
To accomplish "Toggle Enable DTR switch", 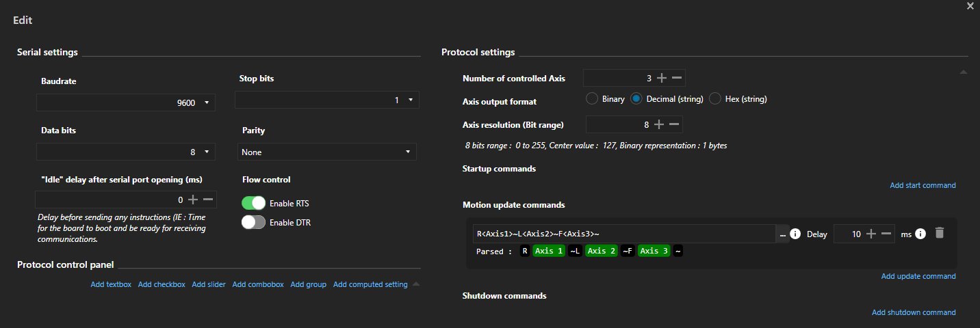I will click(253, 222).
